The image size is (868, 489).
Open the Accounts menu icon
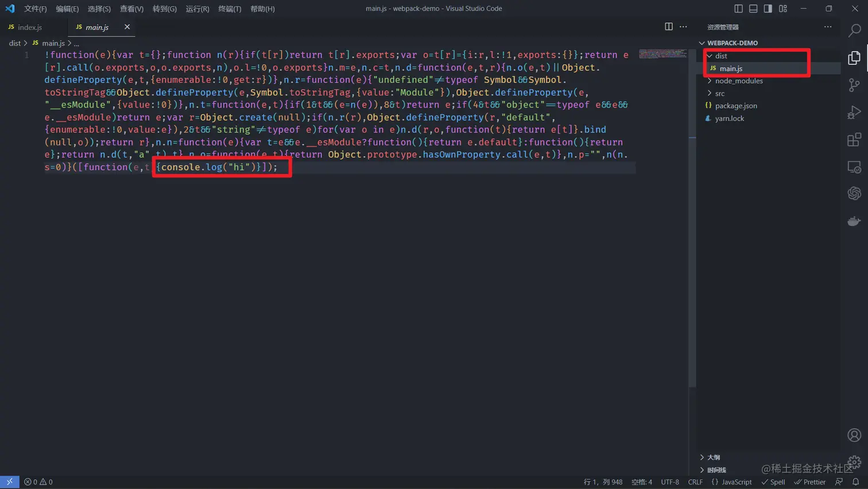click(x=854, y=435)
